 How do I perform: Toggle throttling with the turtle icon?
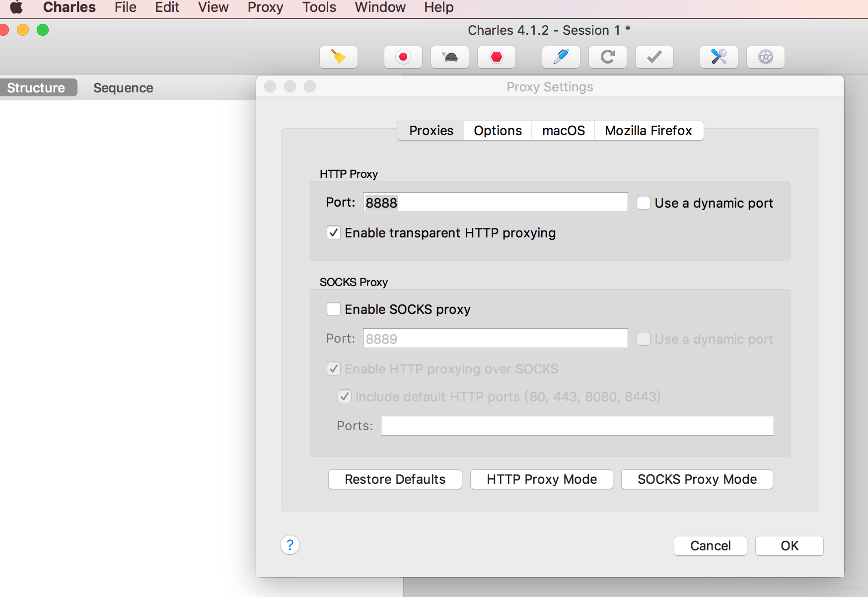[x=450, y=57]
